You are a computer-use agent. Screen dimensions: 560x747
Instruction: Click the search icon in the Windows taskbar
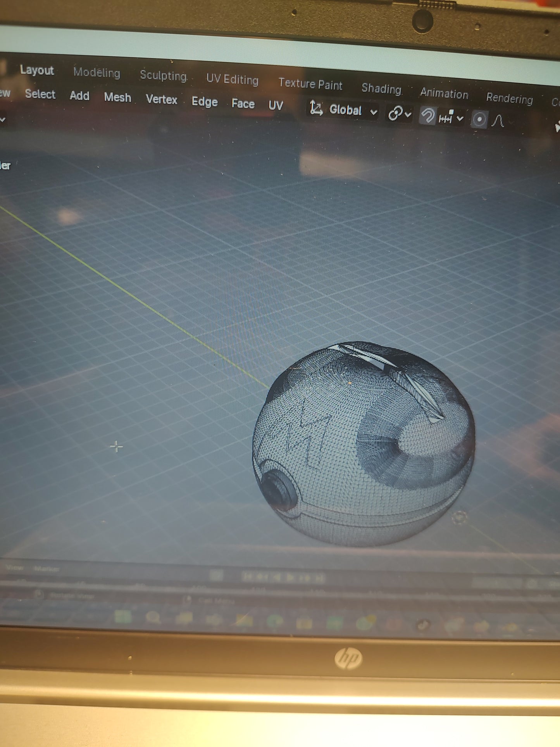(153, 617)
